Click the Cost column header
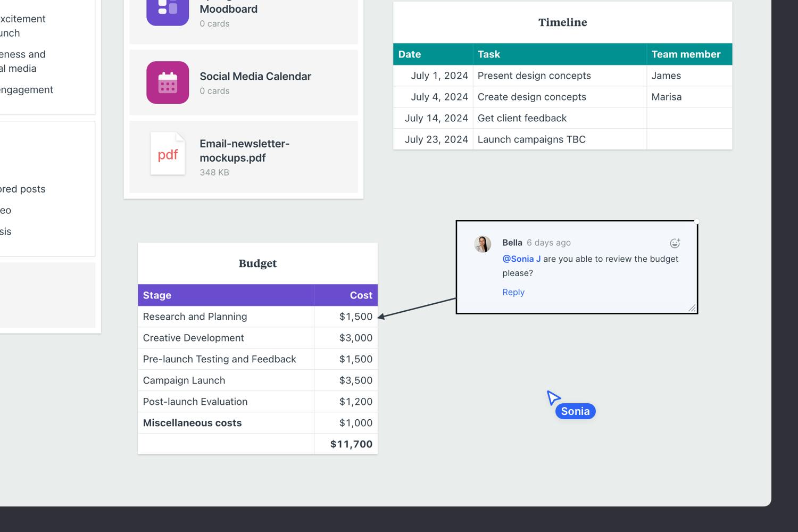 [x=361, y=295]
